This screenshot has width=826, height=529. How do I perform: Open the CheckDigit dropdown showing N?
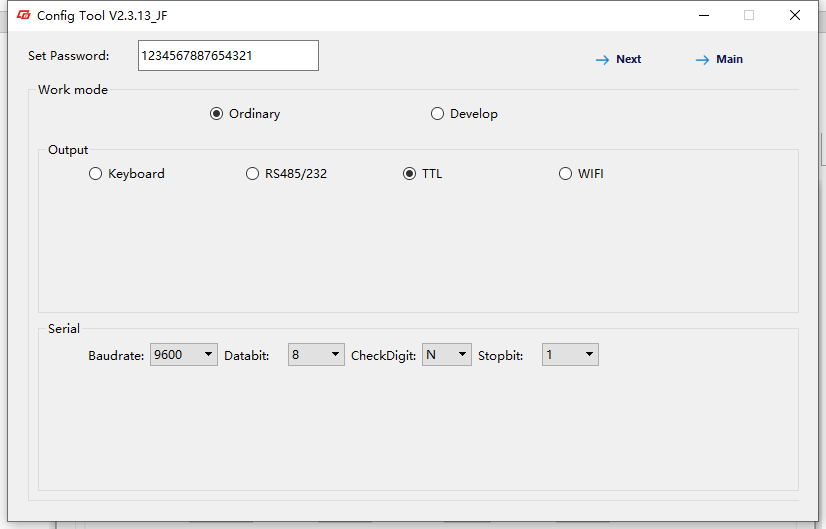point(447,355)
